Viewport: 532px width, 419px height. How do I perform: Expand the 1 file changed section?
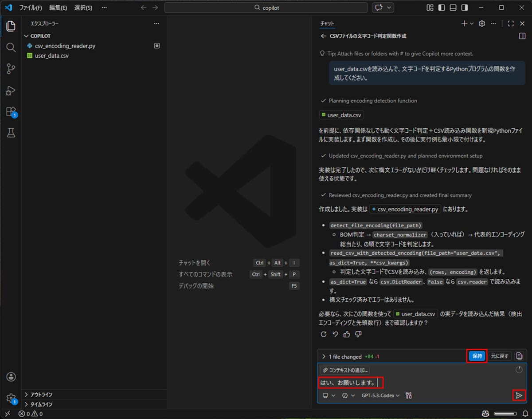pyautogui.click(x=323, y=356)
